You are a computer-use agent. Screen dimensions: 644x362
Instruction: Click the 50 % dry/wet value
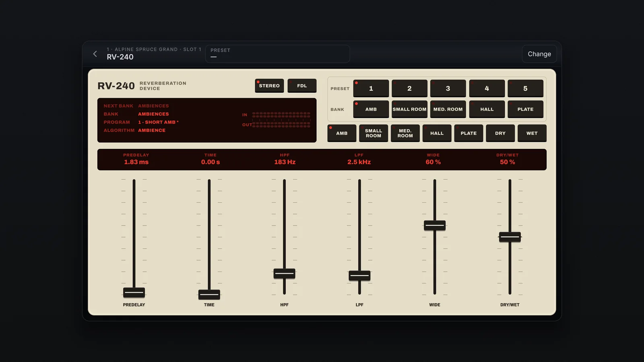click(508, 162)
